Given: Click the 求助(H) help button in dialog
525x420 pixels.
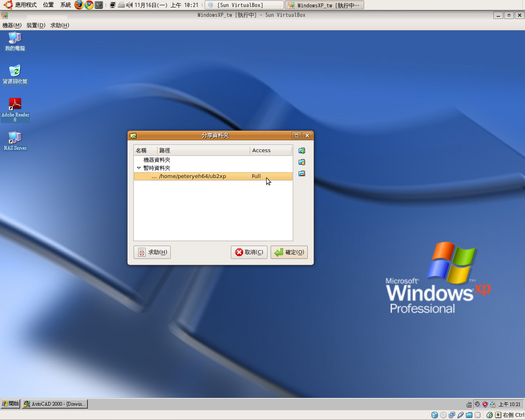Looking at the screenshot, I should pyautogui.click(x=152, y=252).
